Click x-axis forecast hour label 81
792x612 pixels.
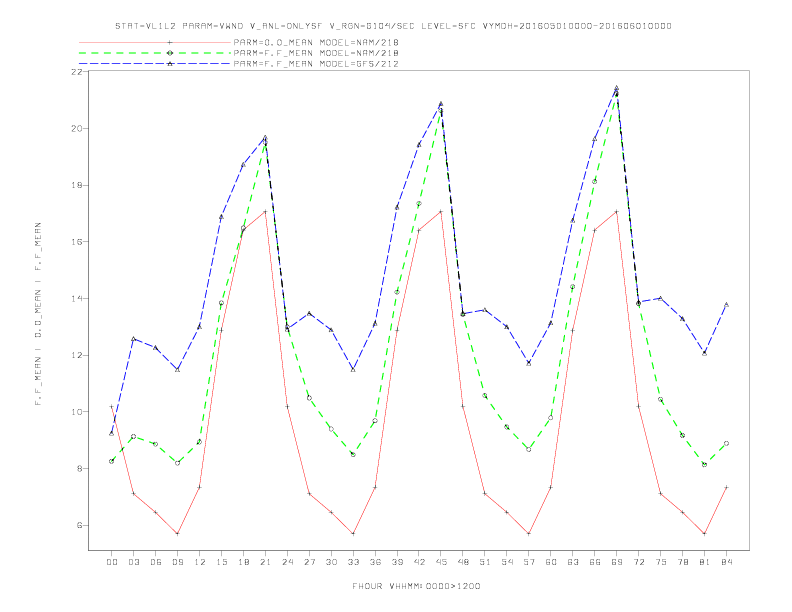[705, 562]
